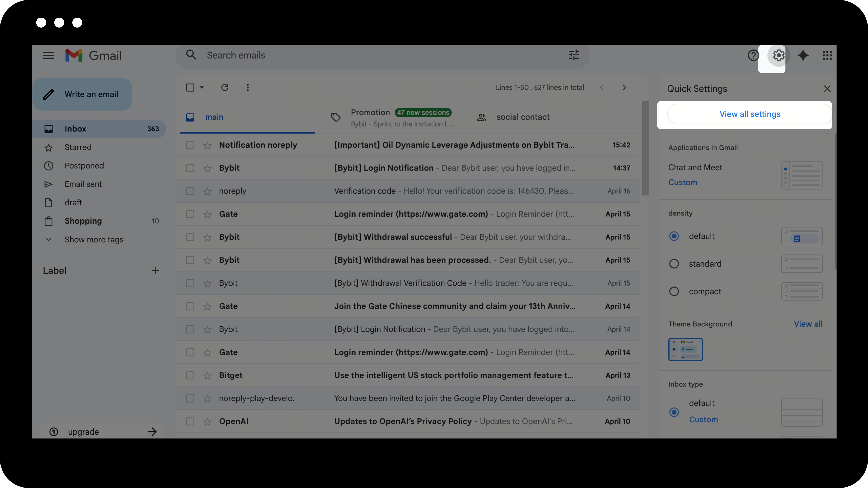Add a new label with plus icon
This screenshot has width=868, height=488.
coord(155,271)
